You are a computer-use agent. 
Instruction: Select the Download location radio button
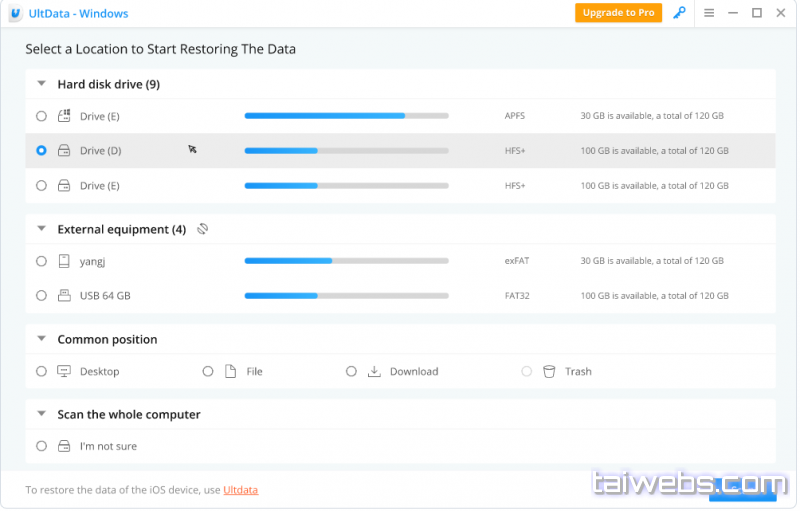(351, 371)
